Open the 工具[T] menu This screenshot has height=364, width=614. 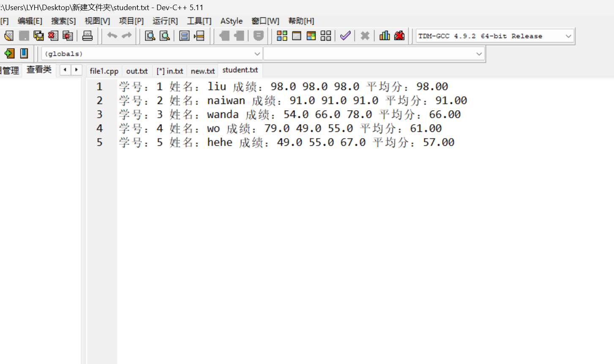pos(199,21)
